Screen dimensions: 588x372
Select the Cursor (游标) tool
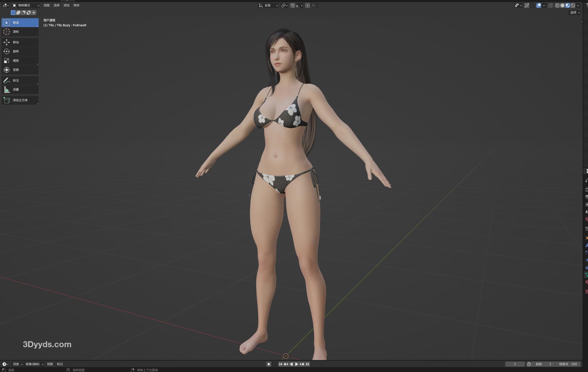pyautogui.click(x=20, y=32)
